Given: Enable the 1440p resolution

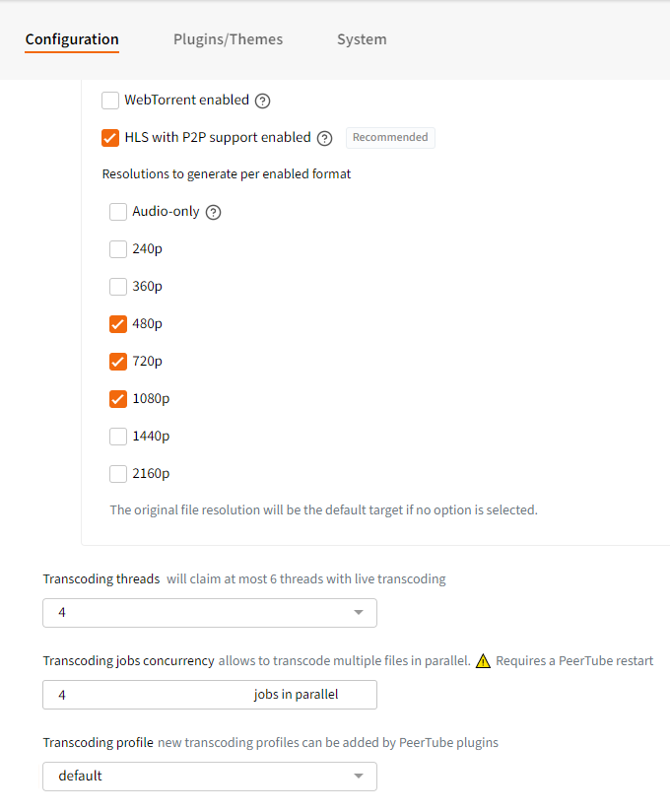Looking at the screenshot, I should [x=117, y=436].
